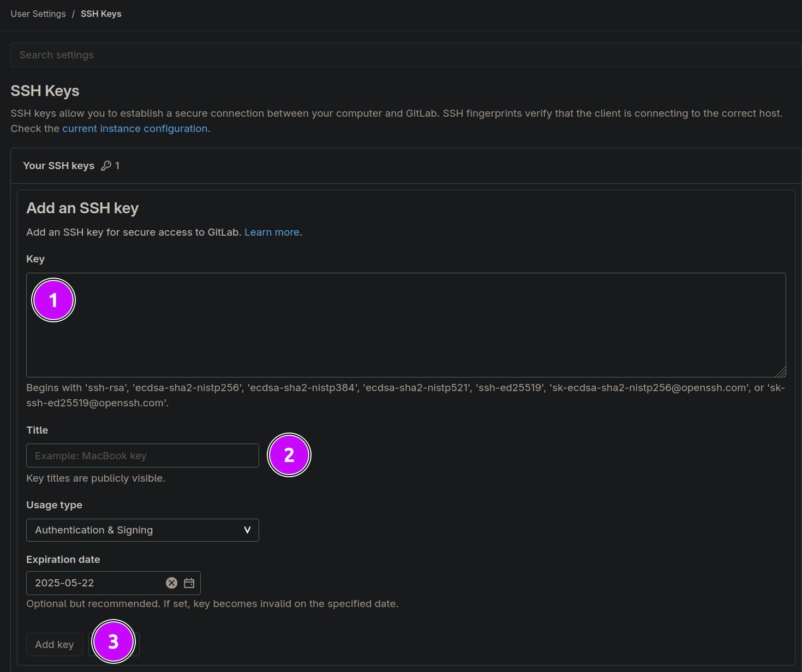Click the 'Add an SSH key' heading
This screenshot has width=802, height=672.
click(x=82, y=208)
